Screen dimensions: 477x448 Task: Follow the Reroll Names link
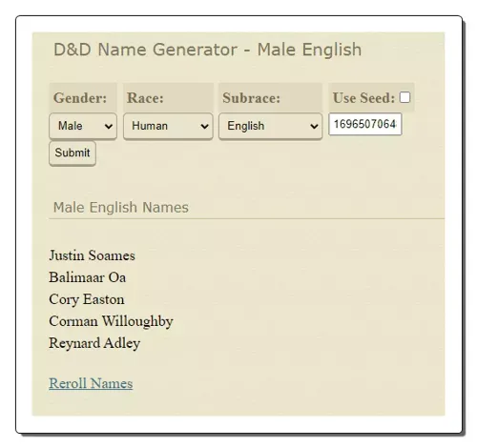pos(91,383)
